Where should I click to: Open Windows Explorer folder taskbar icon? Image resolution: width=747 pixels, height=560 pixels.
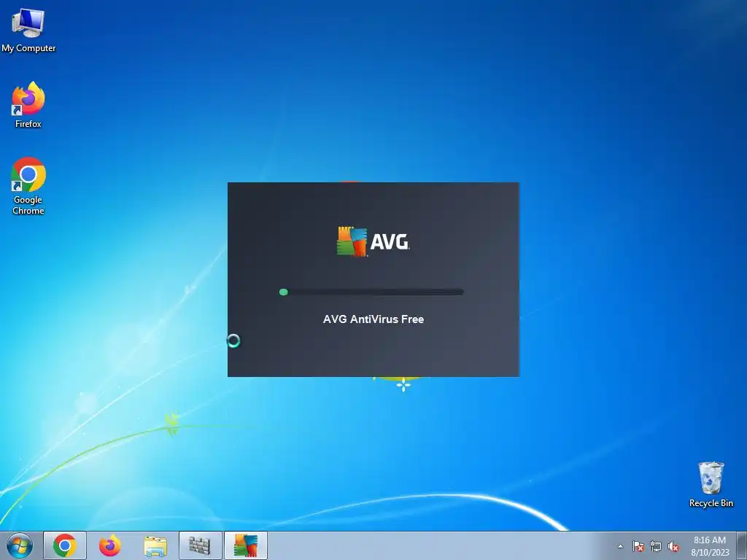coord(155,545)
